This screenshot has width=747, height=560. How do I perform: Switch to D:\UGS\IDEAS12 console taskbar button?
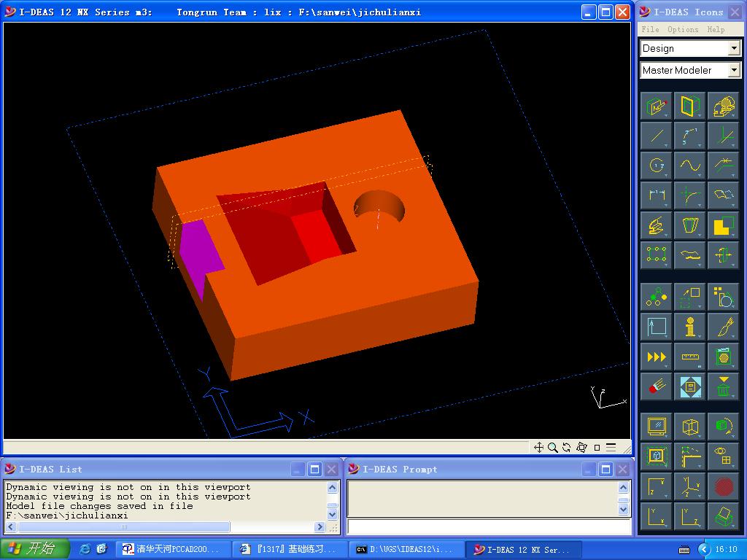tap(405, 549)
